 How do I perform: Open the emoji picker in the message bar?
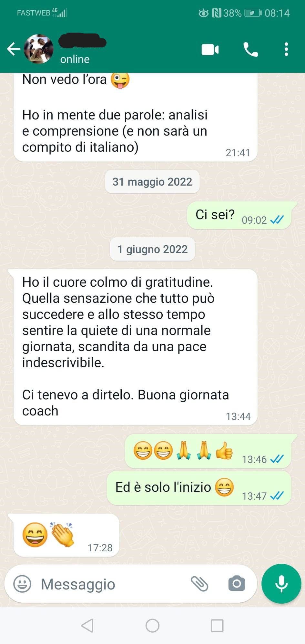[22, 584]
